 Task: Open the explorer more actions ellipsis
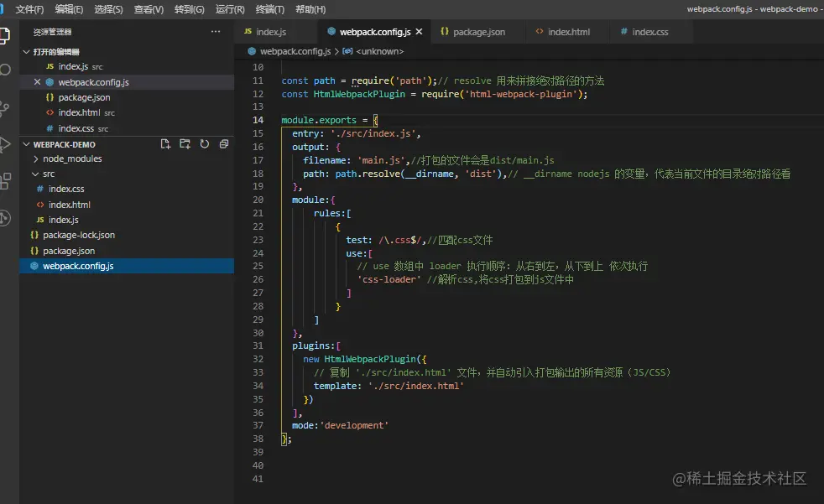coord(216,32)
